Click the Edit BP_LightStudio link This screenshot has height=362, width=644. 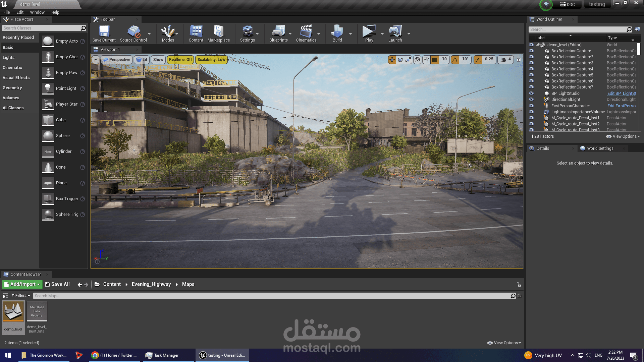click(x=621, y=94)
